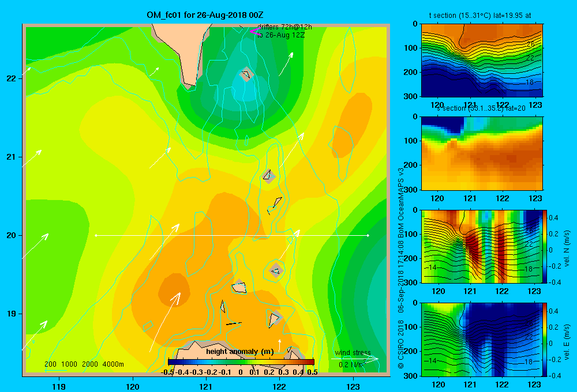Click the 300 depth label of t section

point(411,96)
